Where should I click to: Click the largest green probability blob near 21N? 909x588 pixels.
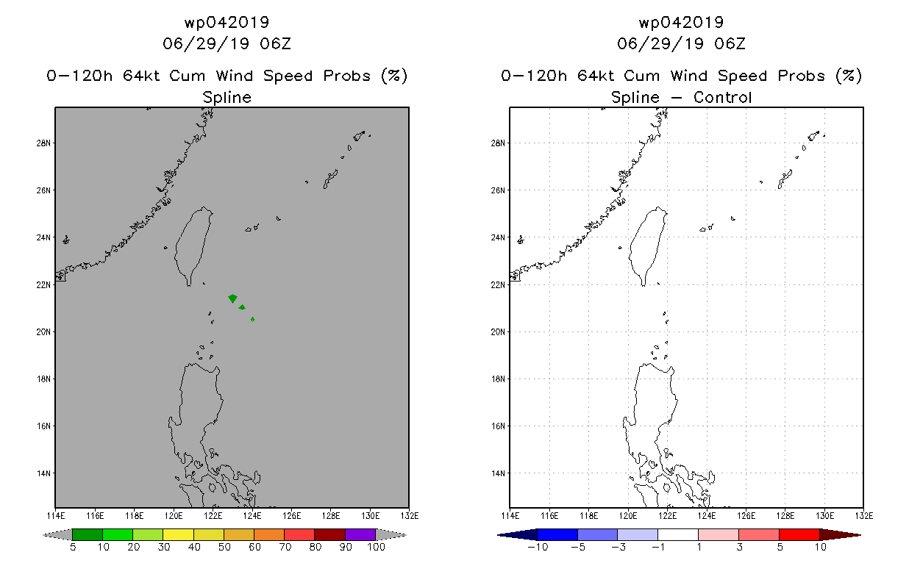click(233, 298)
